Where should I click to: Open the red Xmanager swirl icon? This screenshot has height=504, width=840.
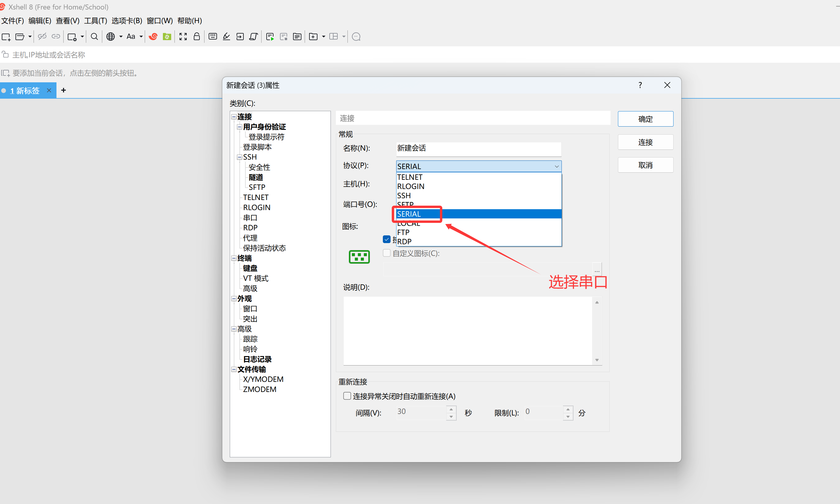[x=153, y=37]
